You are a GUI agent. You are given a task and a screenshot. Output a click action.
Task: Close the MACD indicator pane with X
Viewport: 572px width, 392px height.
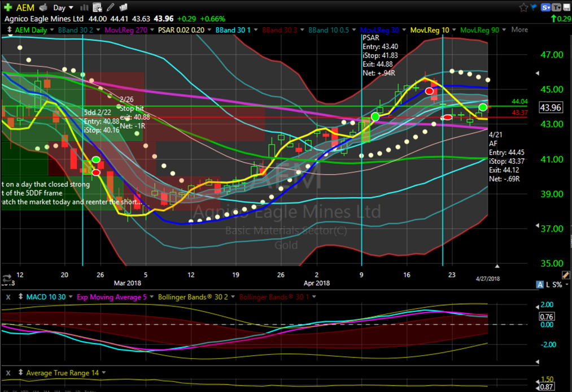pyautogui.click(x=8, y=297)
